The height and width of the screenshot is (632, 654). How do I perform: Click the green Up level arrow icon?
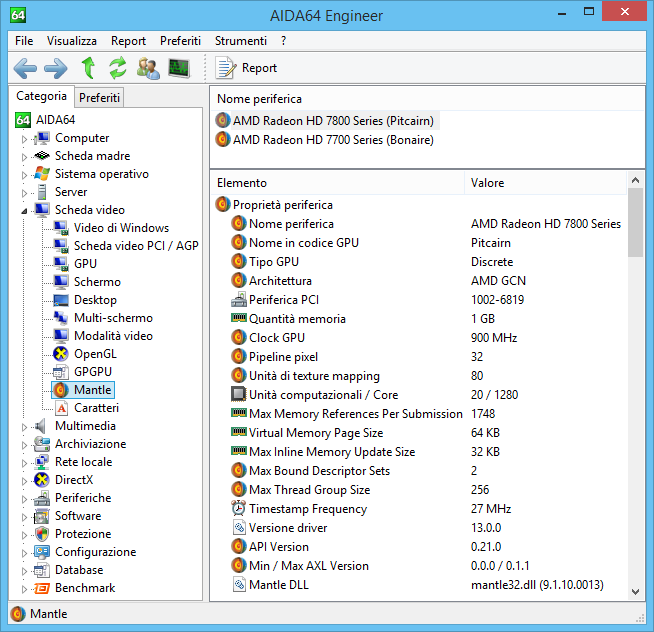tap(88, 68)
